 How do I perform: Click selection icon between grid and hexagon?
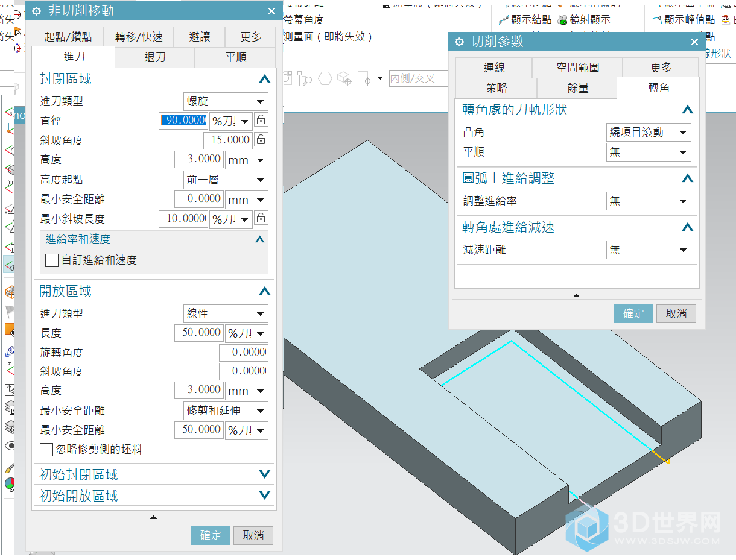click(x=305, y=78)
